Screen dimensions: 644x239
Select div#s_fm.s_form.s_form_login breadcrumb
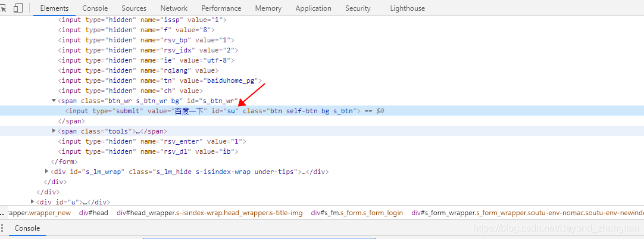tap(357, 213)
